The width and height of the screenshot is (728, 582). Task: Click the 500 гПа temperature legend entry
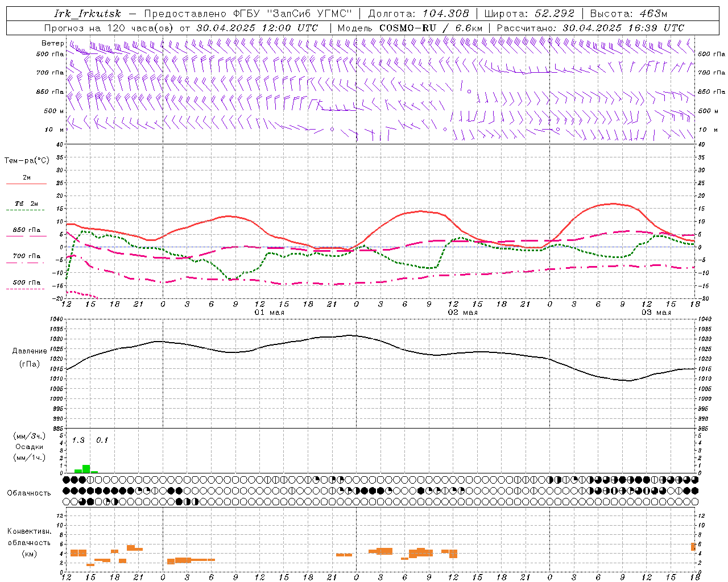[27, 282]
